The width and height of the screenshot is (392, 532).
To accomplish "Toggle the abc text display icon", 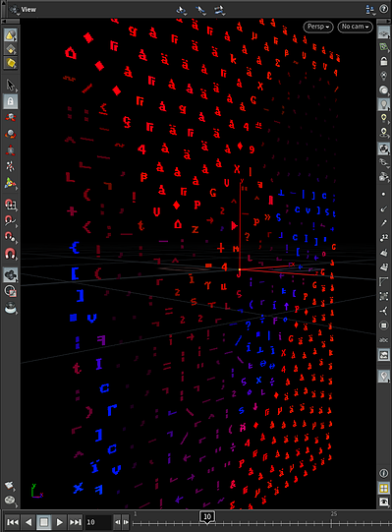I will 383,340.
